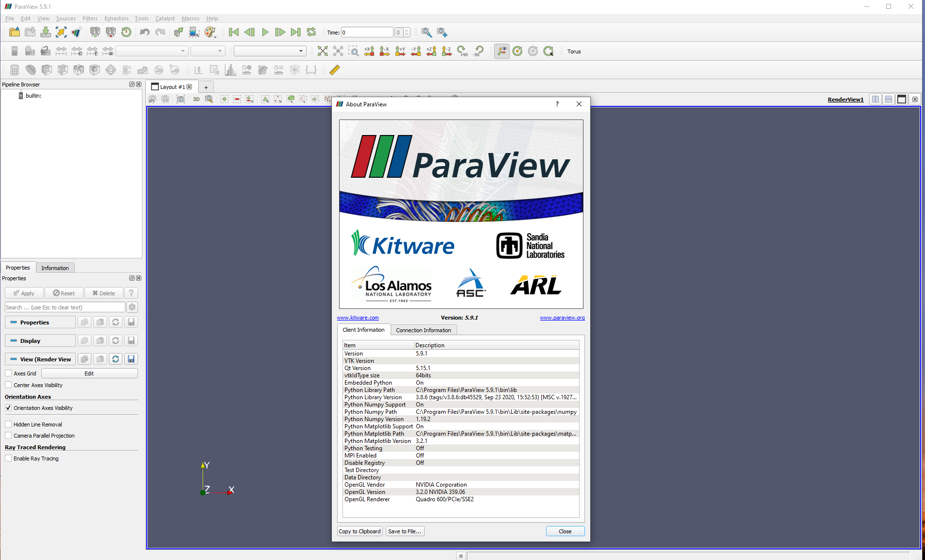Click the Capture screenshot camera icon

click(x=181, y=99)
